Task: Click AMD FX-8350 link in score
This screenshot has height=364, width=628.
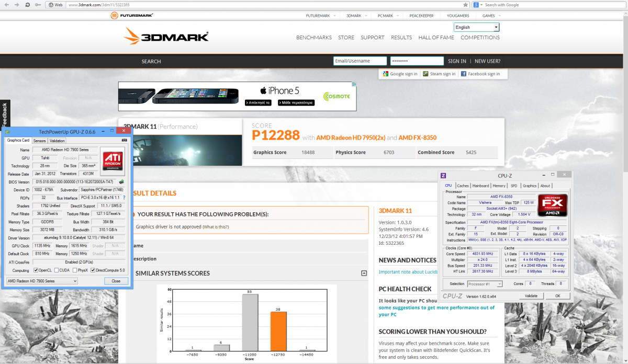Action: pyautogui.click(x=417, y=138)
